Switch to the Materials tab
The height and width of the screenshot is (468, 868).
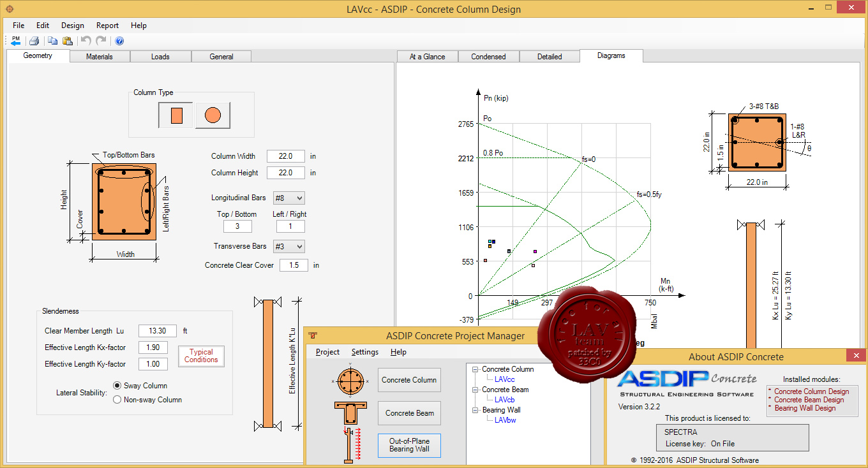(x=100, y=57)
